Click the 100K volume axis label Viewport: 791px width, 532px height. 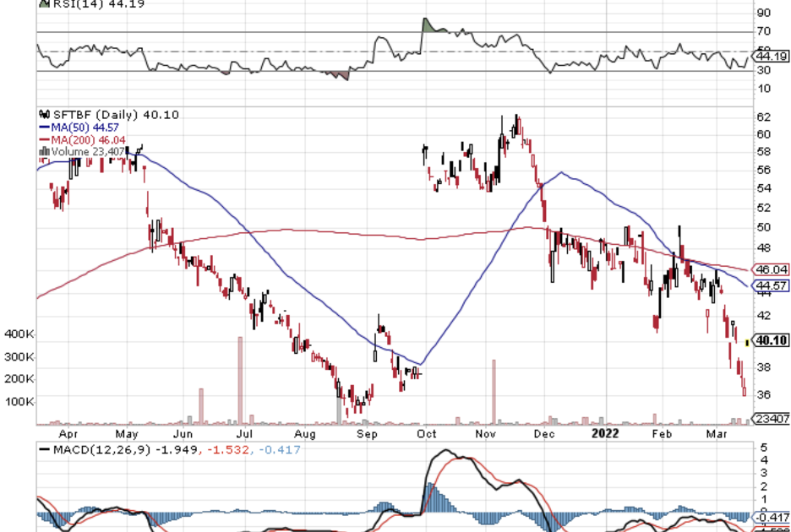coord(19,402)
